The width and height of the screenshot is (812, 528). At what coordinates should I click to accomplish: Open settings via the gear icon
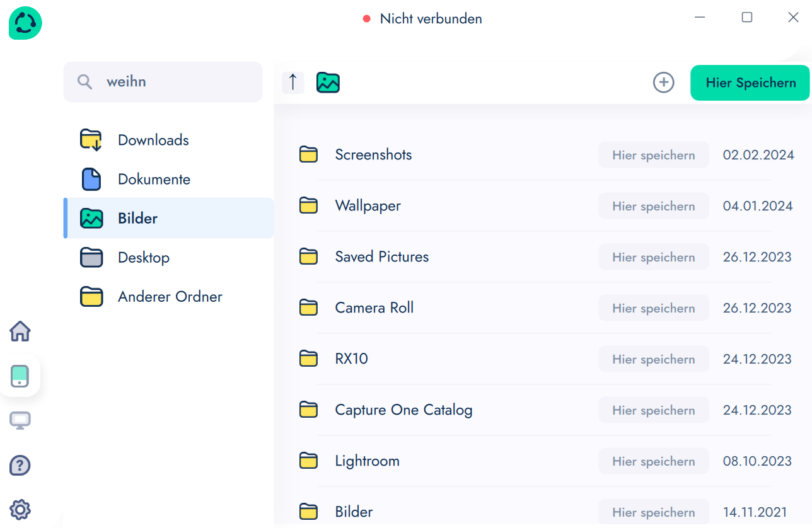20,509
